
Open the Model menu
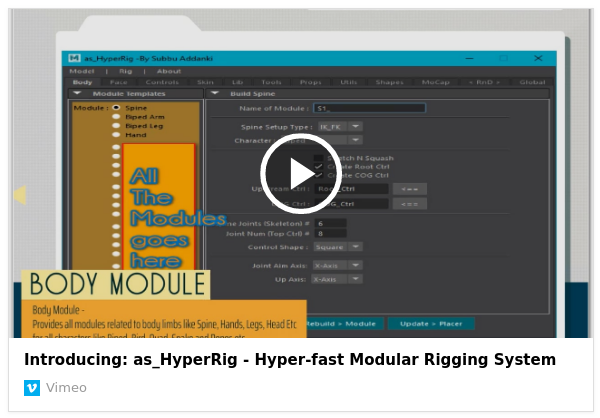point(82,71)
